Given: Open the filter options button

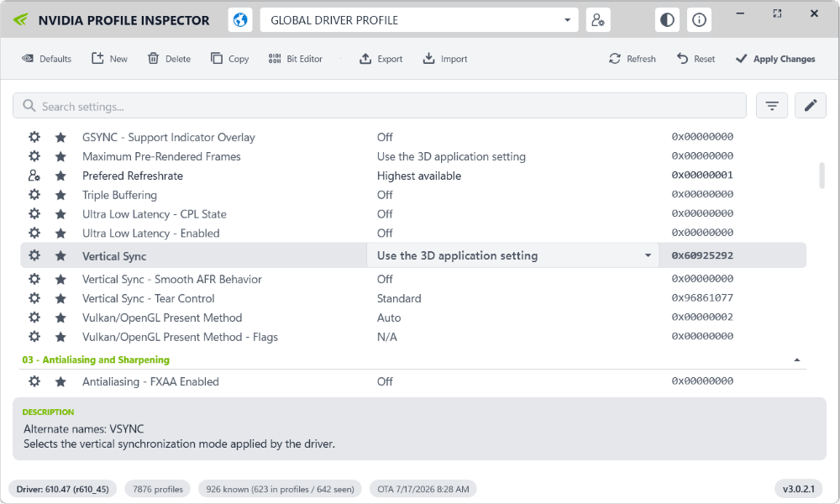Looking at the screenshot, I should click(x=772, y=106).
